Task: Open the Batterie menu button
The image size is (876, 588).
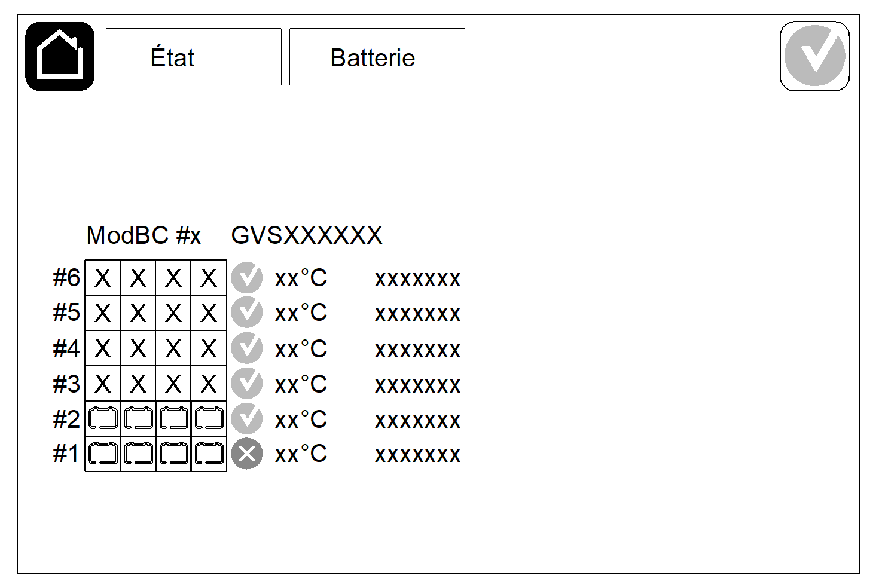Action: click(377, 57)
